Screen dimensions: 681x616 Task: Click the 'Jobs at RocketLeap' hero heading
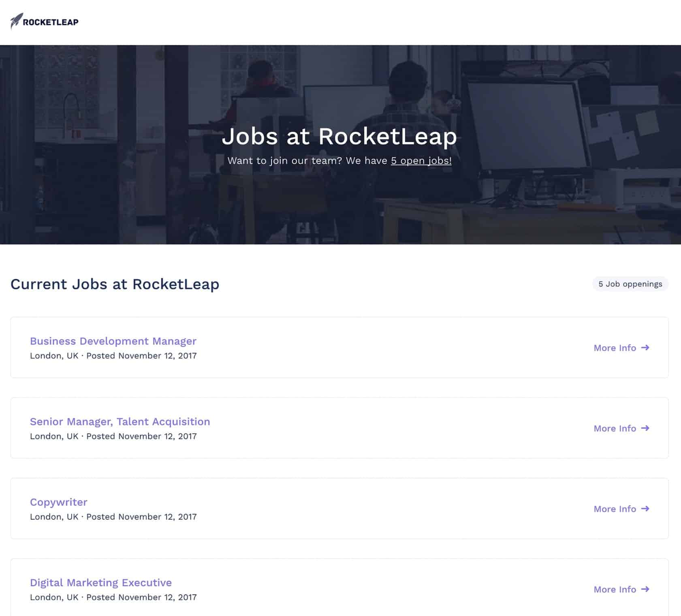click(x=339, y=136)
